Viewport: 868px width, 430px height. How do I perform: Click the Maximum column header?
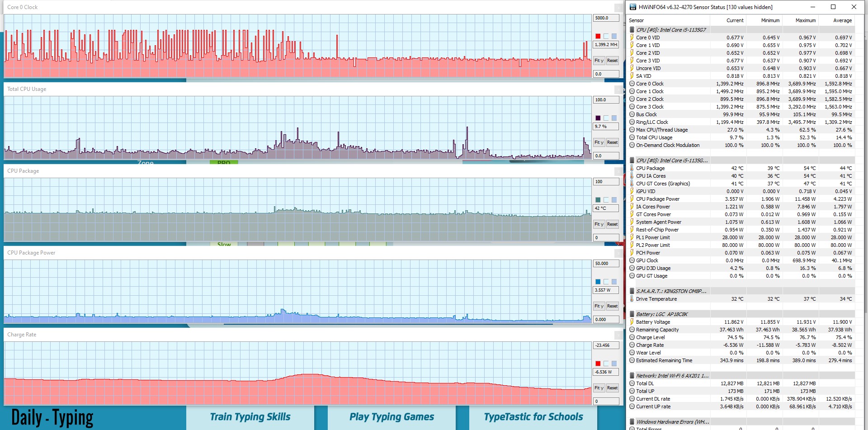point(805,20)
